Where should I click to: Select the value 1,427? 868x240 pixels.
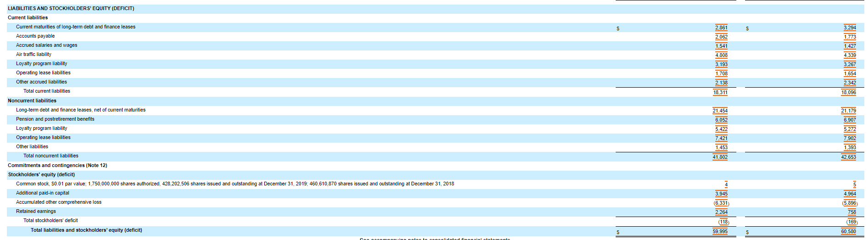click(x=850, y=46)
